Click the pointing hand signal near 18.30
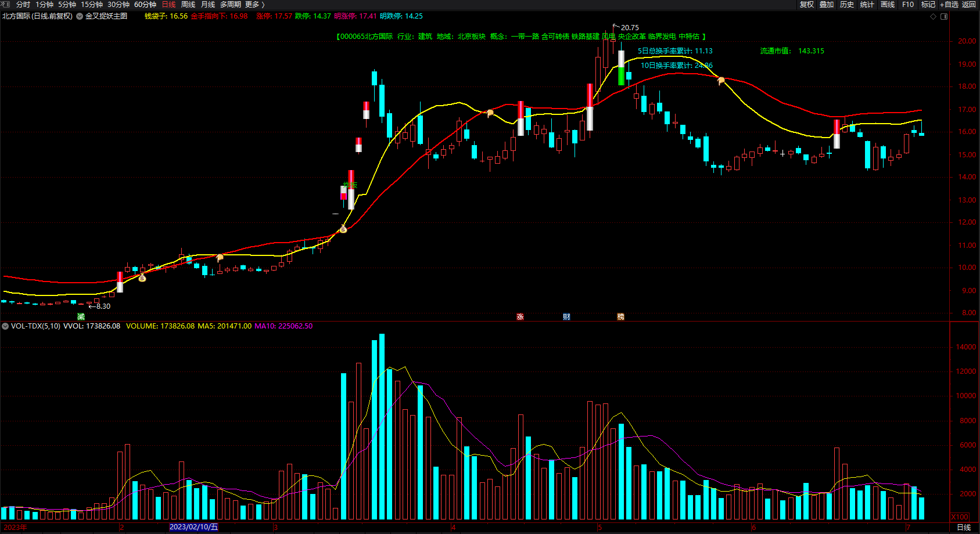This screenshot has width=980, height=534. point(721,81)
